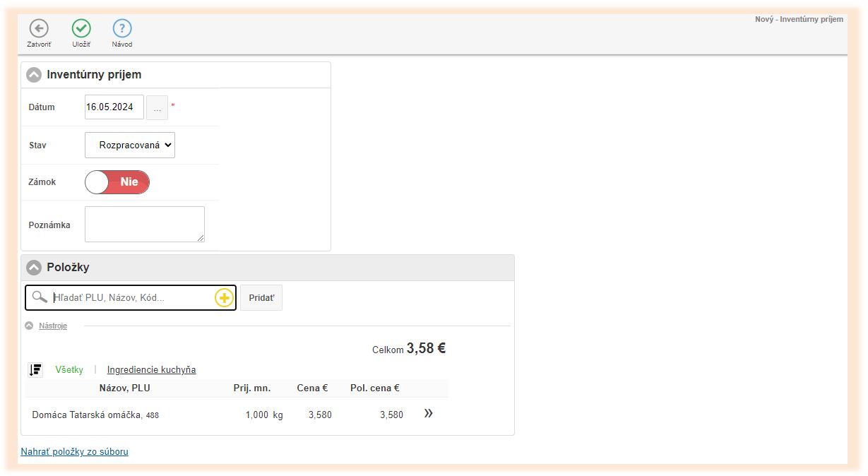Click the magnifier icon in item search
Image resolution: width=868 pixels, height=476 pixels.
(40, 297)
